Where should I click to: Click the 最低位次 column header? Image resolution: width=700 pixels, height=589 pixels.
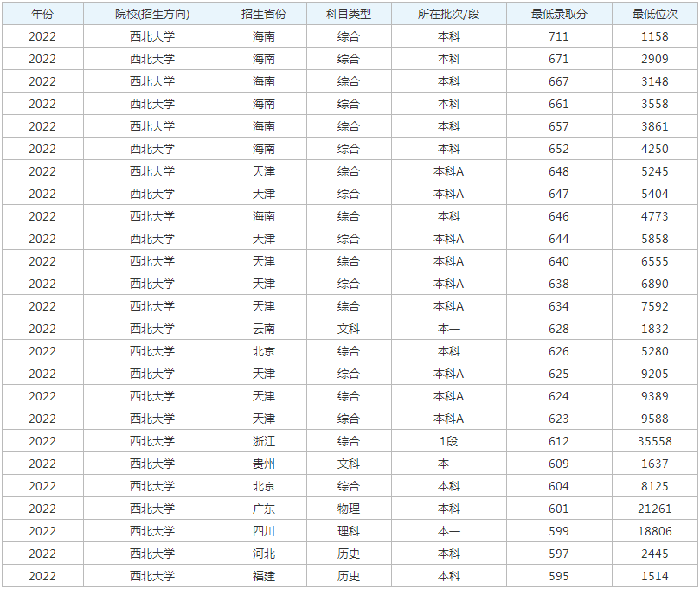tap(655, 14)
